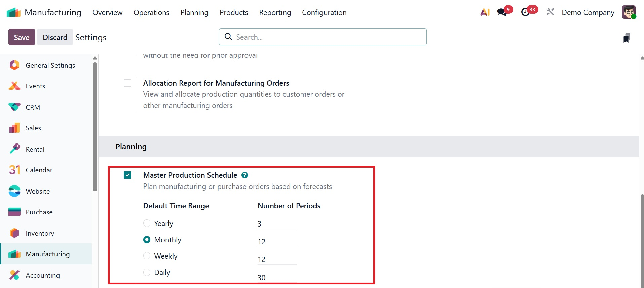Open the Operations menu

click(151, 13)
